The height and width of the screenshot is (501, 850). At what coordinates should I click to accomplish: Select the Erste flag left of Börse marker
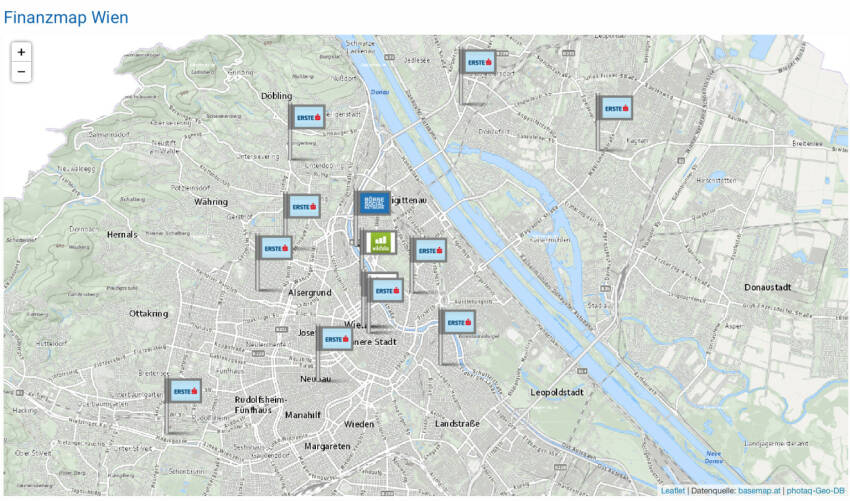pyautogui.click(x=302, y=206)
